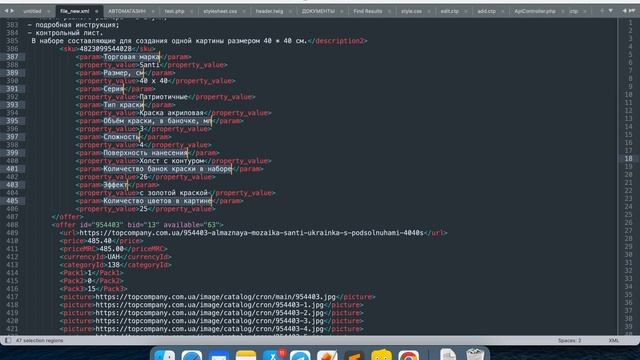Click the Краска акриловая property value
This screenshot has width=640, height=360.
(x=171, y=113)
